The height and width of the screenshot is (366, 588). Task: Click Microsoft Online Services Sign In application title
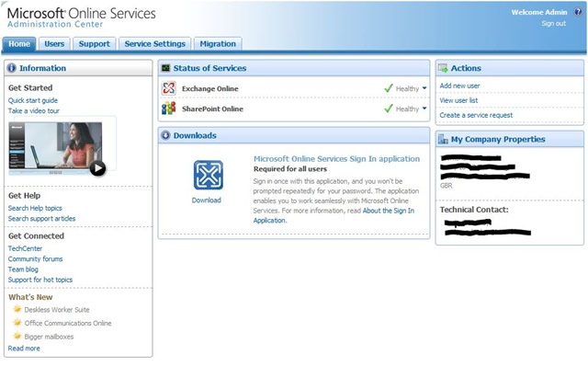pos(337,159)
